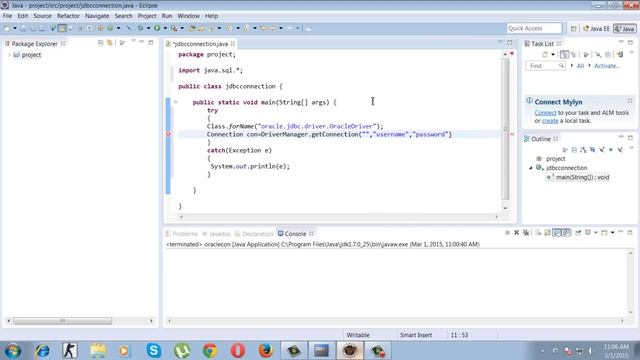Click the Connect link in Connect Mylyn
Image resolution: width=640 pixels, height=360 pixels.
[x=545, y=113]
